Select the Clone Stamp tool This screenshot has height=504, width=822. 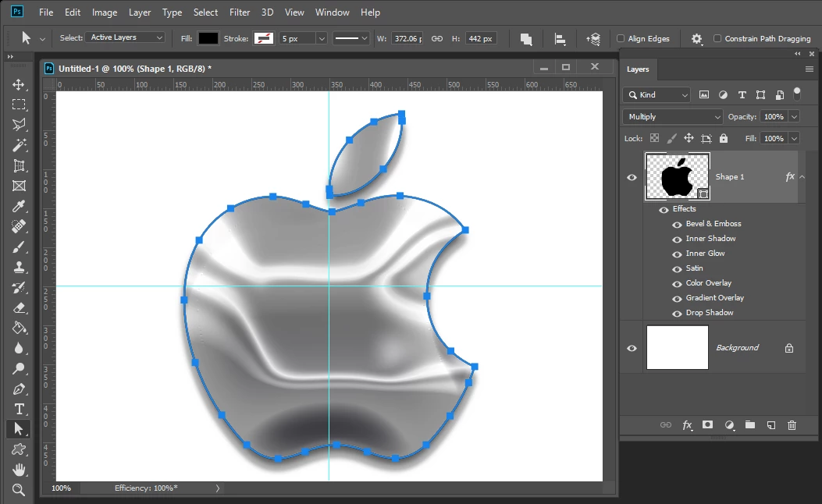click(x=19, y=267)
